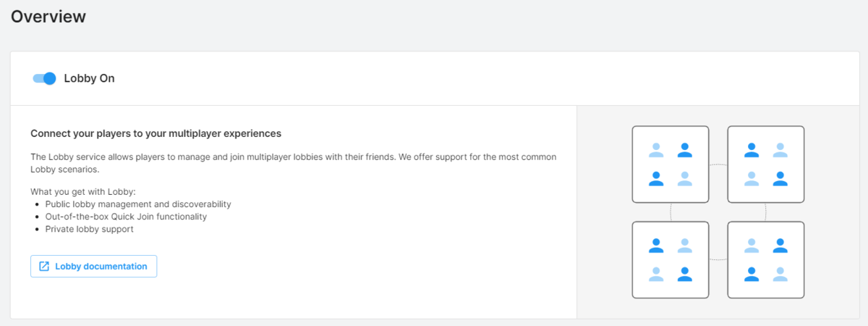Click dark-blue player icon atop lower-left lobby box
This screenshot has width=868, height=326.
tap(656, 246)
